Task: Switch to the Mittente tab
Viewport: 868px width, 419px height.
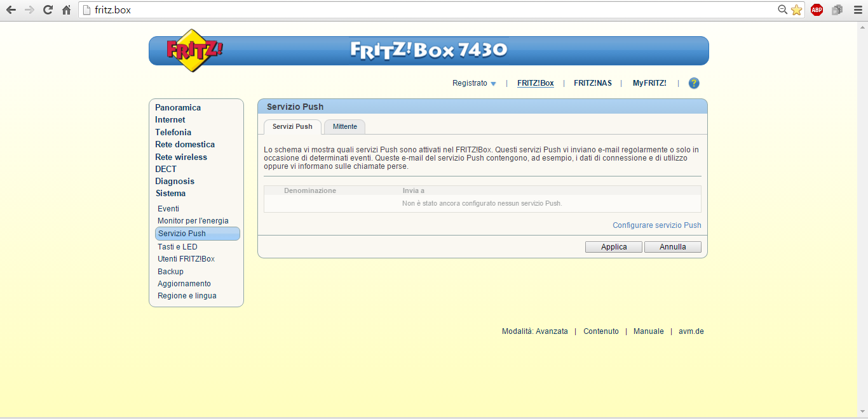Action: tap(344, 126)
